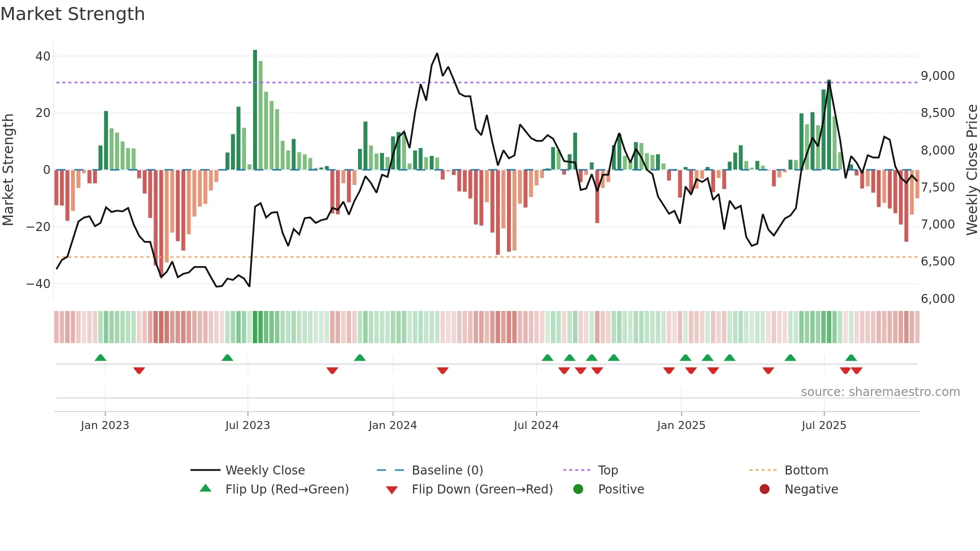This screenshot has height=551, width=980.
Task: Click the 7,500 price axis tick
Action: [x=938, y=187]
